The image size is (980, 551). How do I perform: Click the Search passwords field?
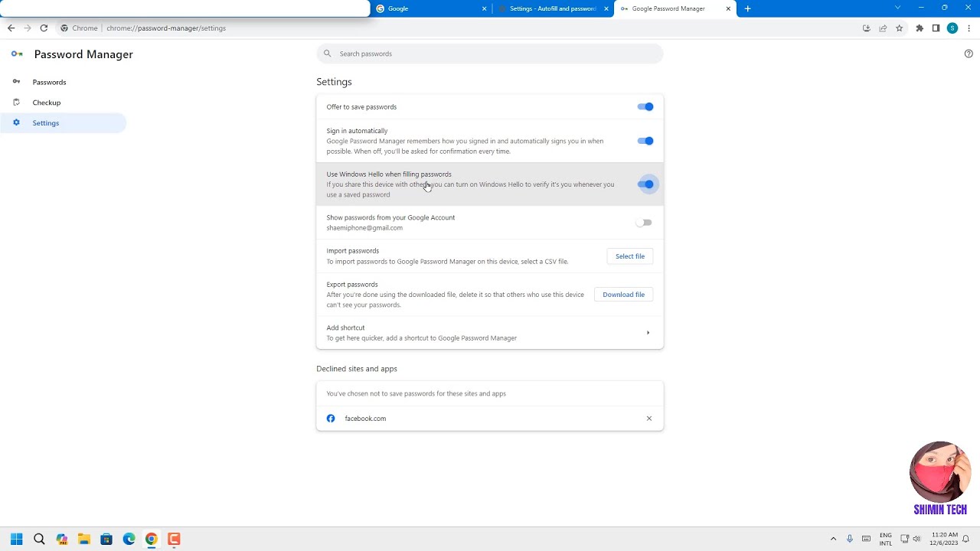[x=490, y=54]
